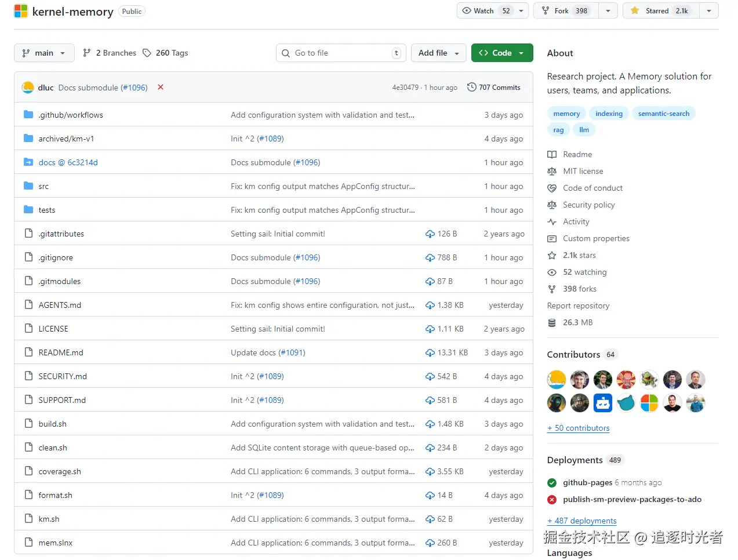738x560 pixels.
Task: Open the Custom properties note icon
Action: (552, 238)
